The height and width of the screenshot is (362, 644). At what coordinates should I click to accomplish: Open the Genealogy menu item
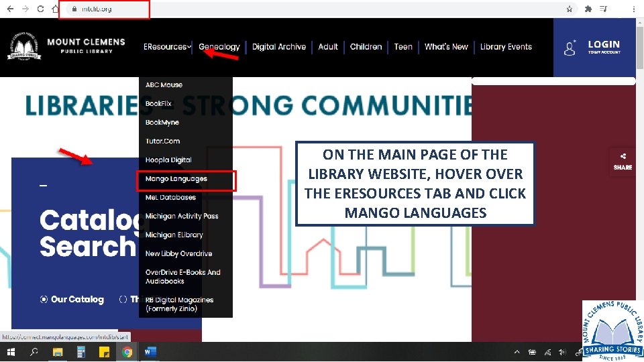coord(219,47)
